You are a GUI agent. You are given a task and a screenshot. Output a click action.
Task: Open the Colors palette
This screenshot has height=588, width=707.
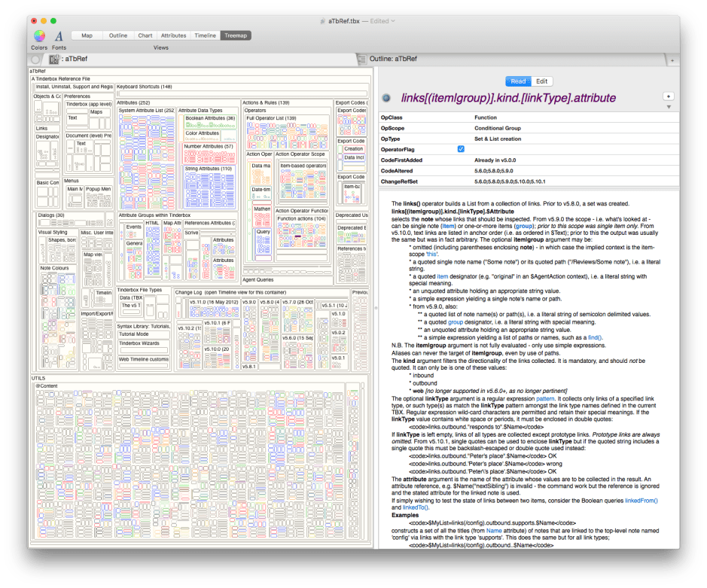point(39,36)
